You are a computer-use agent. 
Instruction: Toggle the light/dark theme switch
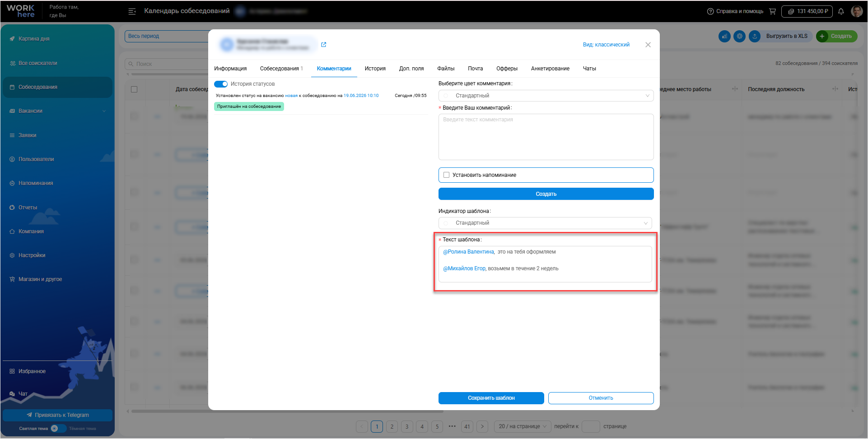tap(58, 429)
